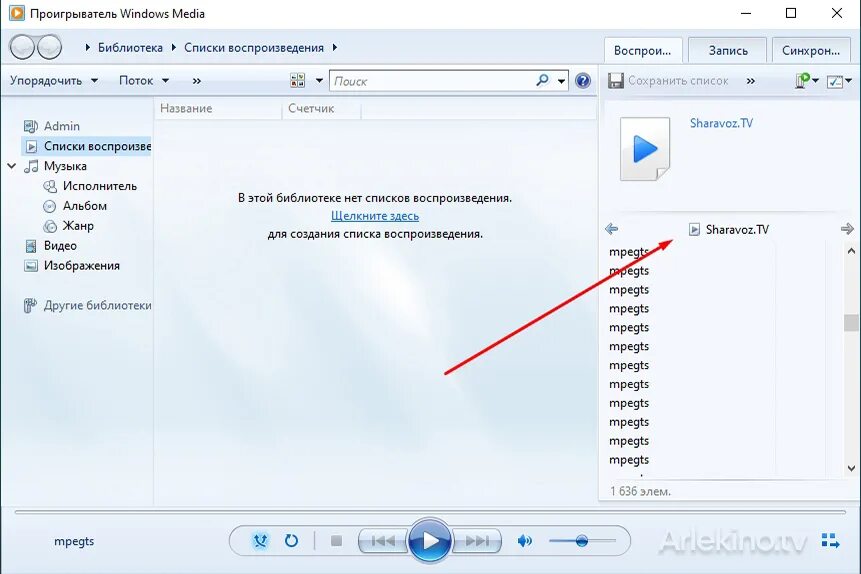Stop playback

click(x=337, y=541)
